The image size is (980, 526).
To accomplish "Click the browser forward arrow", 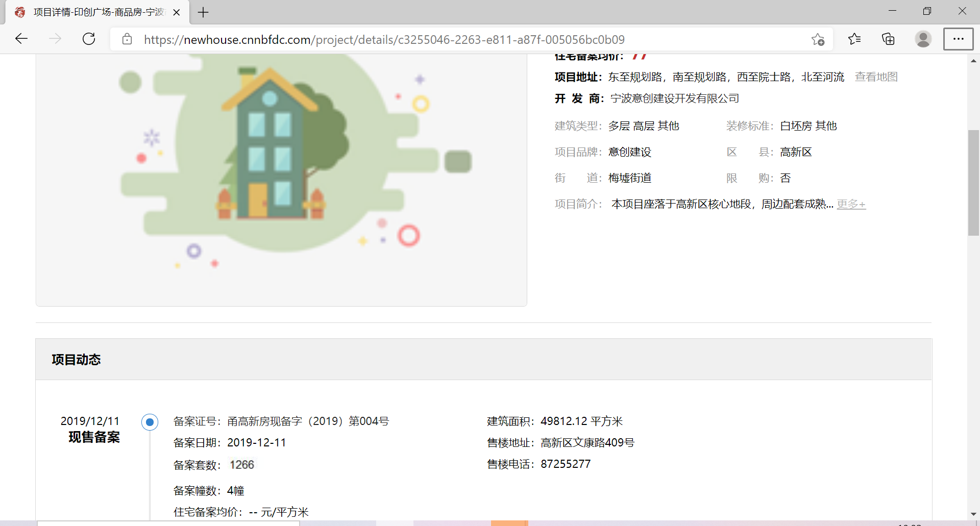I will (x=55, y=39).
